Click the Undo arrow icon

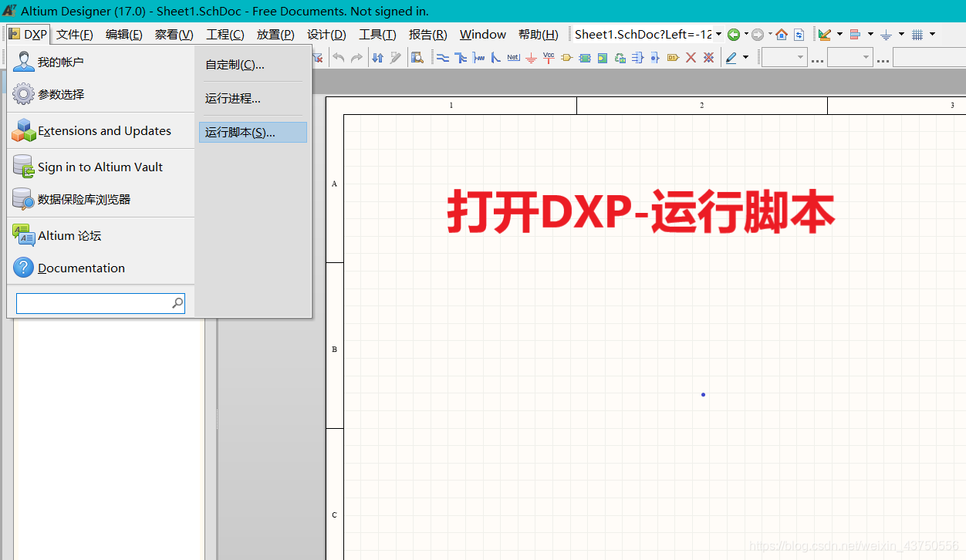tap(339, 57)
